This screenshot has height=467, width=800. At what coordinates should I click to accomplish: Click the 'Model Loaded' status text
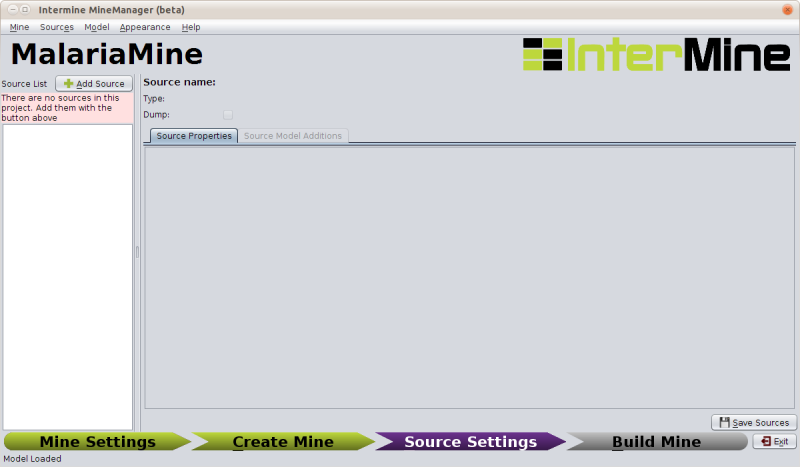pyautogui.click(x=32, y=459)
